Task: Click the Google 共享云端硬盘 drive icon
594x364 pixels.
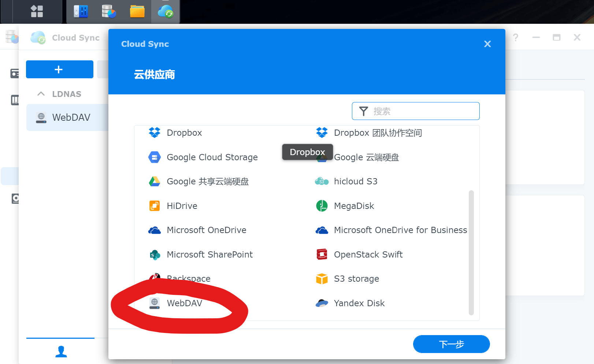Action: click(x=155, y=181)
